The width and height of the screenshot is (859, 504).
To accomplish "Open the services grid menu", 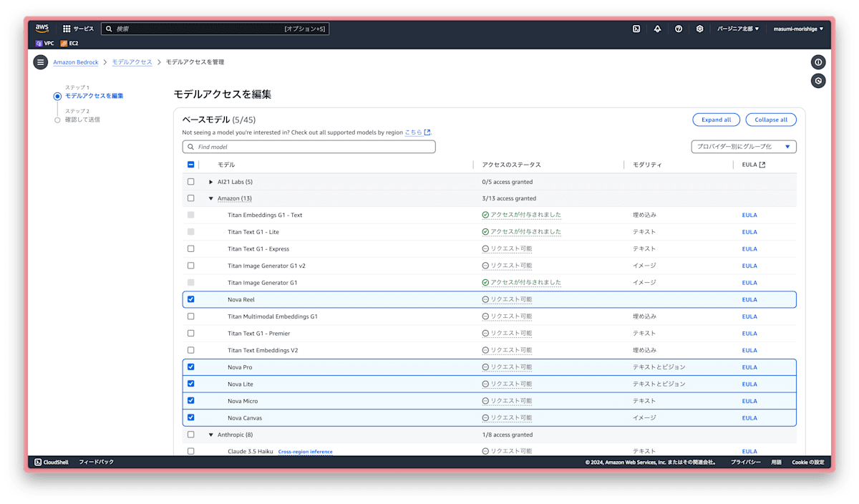I will coord(67,29).
